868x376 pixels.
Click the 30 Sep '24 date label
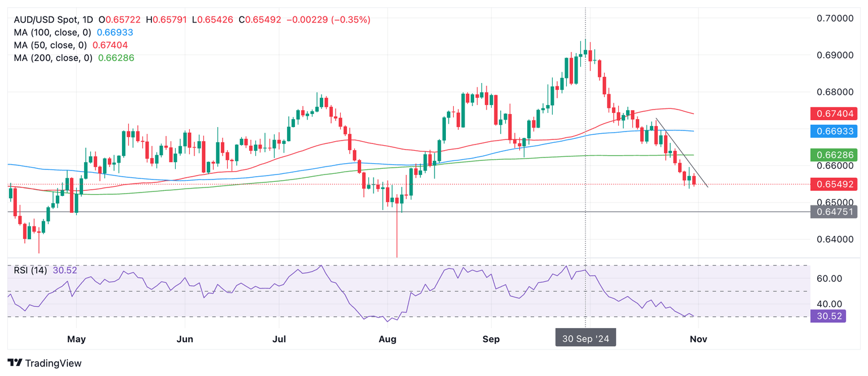tap(585, 339)
